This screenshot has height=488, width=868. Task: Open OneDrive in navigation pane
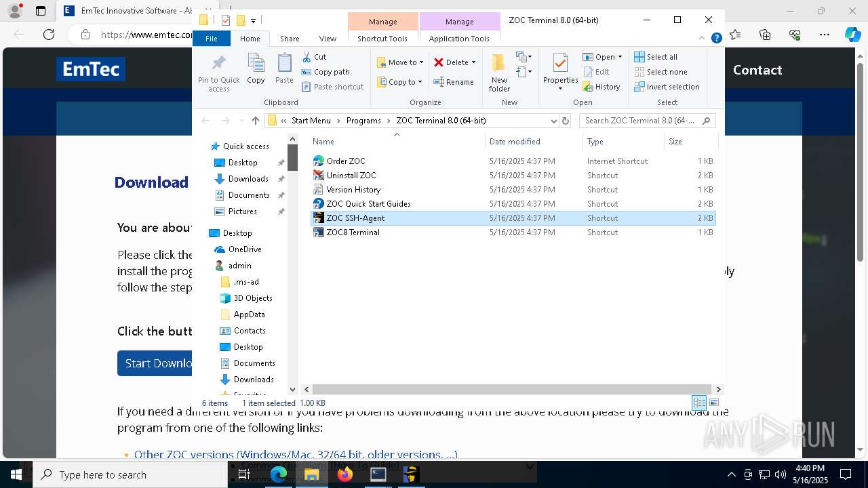coord(245,249)
